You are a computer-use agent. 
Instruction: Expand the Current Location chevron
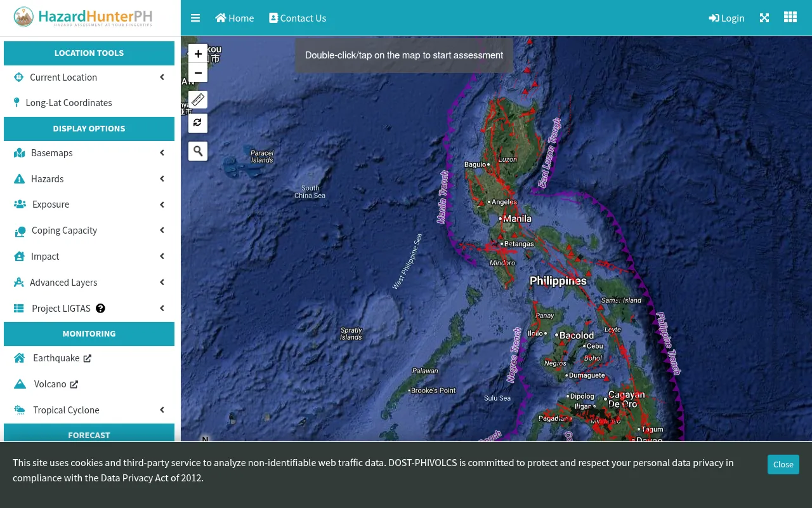click(x=162, y=77)
